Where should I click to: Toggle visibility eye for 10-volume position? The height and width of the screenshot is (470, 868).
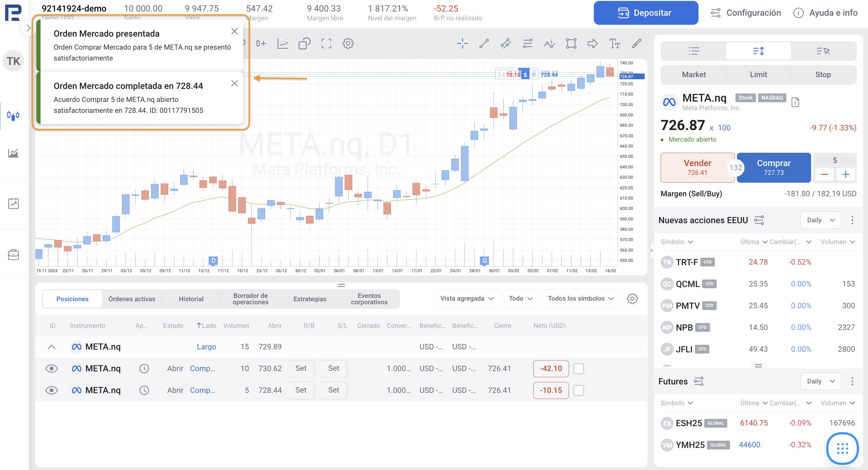[51, 369]
